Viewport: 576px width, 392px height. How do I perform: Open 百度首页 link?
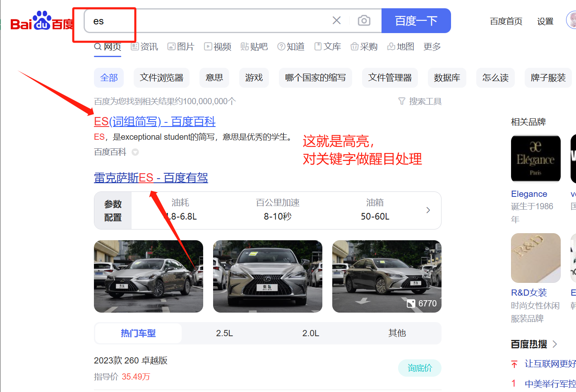point(506,21)
